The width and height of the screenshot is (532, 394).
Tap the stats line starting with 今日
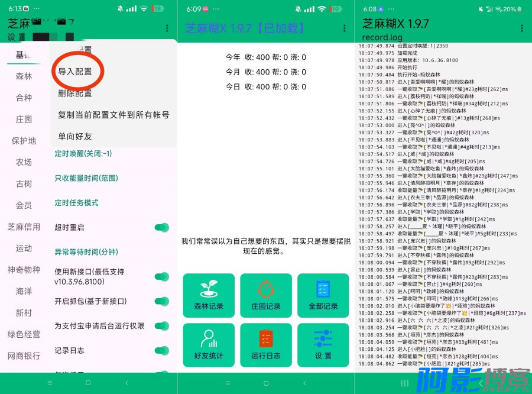click(x=266, y=86)
